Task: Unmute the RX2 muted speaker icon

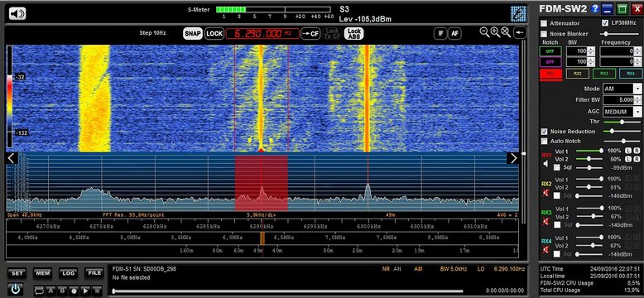Action: [545, 193]
